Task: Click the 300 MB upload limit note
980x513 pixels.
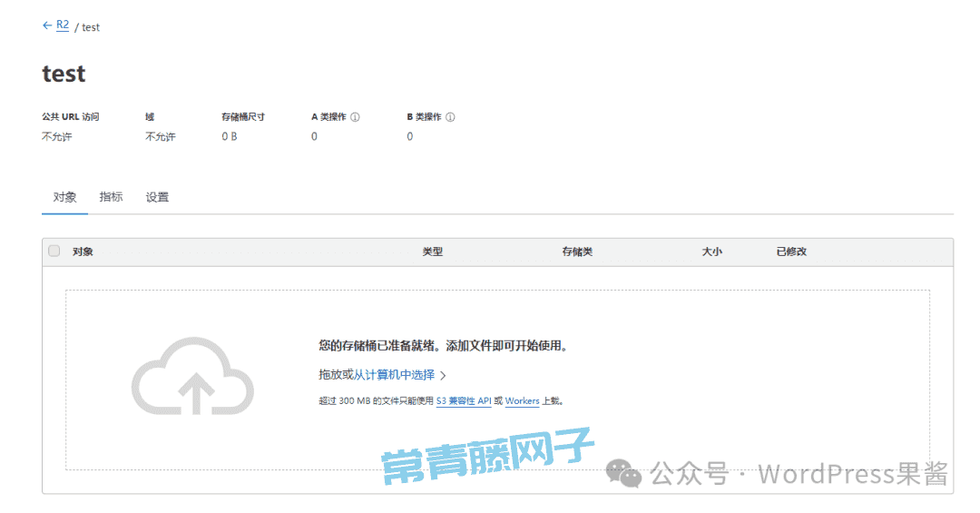Action: click(x=441, y=401)
